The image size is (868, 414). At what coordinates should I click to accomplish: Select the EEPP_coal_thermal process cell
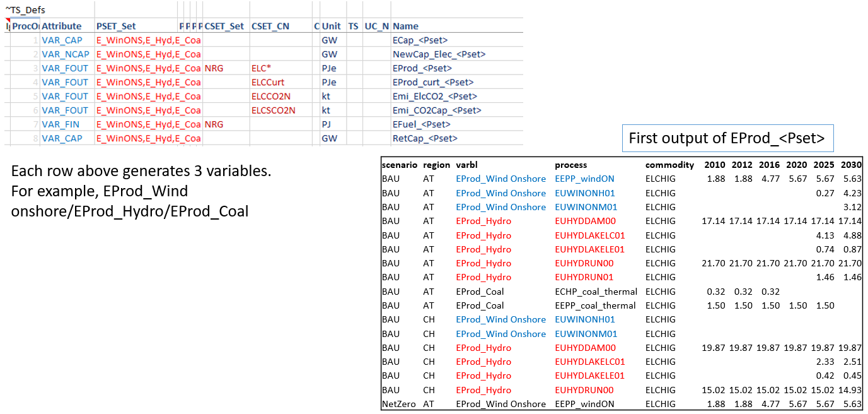click(x=595, y=305)
